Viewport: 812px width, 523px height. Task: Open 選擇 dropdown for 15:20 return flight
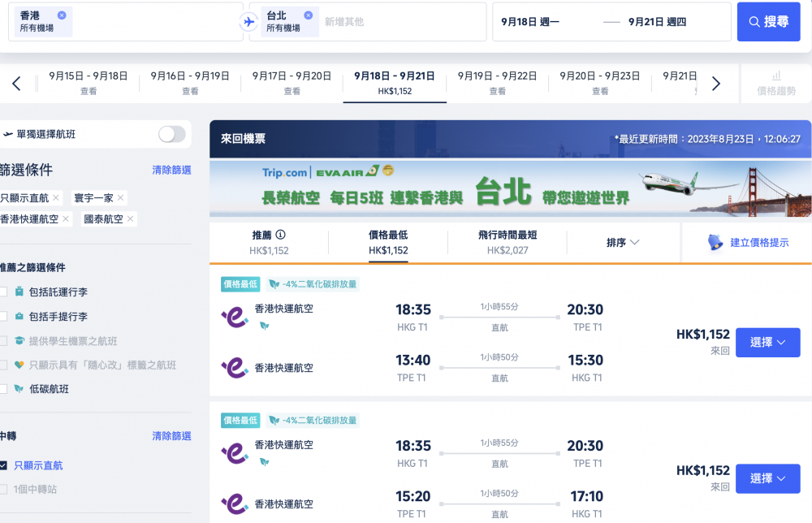pos(767,478)
